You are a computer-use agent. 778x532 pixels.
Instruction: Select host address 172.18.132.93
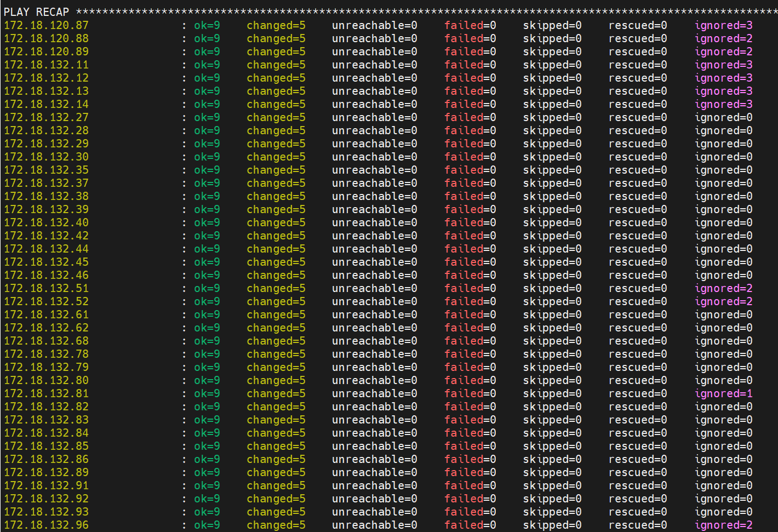pyautogui.click(x=46, y=512)
